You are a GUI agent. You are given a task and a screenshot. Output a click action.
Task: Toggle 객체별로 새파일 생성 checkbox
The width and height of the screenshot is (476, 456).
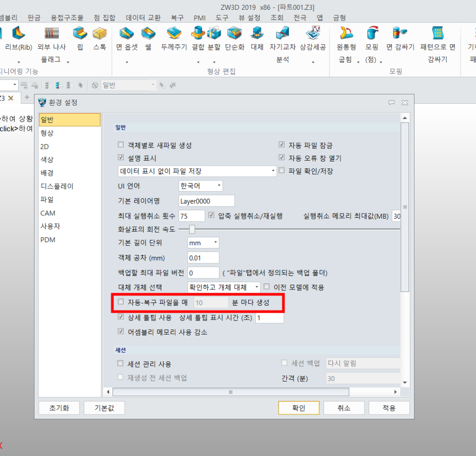click(x=121, y=145)
